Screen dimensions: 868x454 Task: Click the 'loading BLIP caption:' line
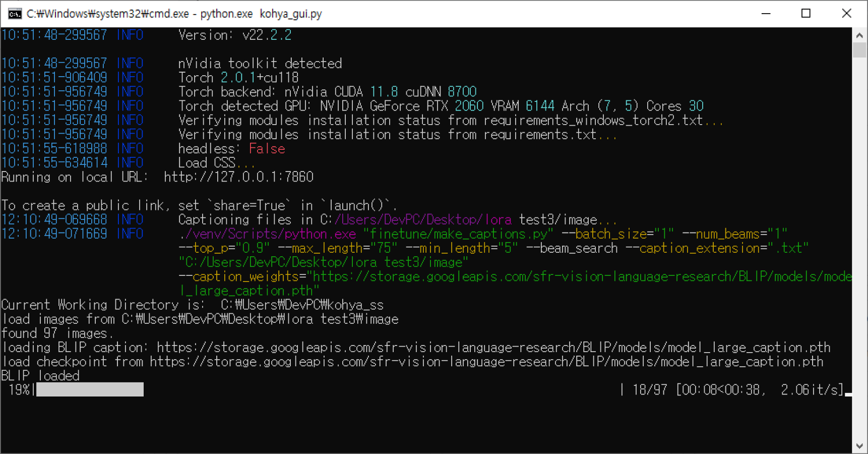[416, 347]
